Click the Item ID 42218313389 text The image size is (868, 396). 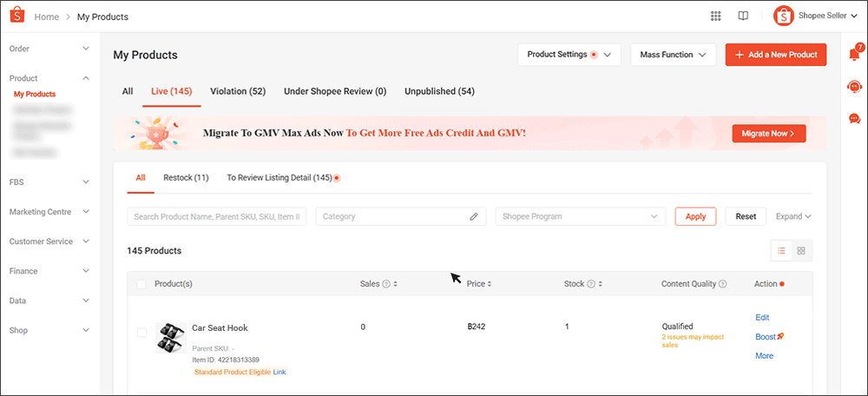(226, 360)
